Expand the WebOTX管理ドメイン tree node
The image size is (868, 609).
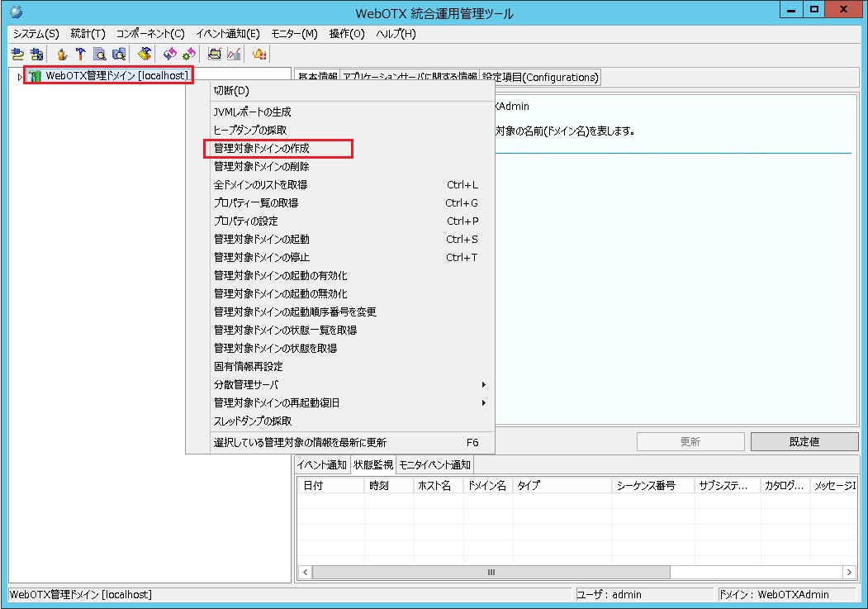18,75
